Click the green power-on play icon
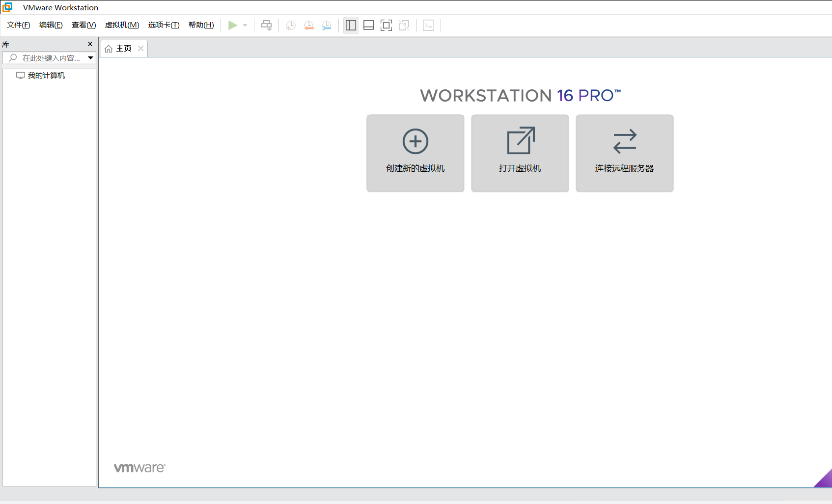Image resolution: width=832 pixels, height=504 pixels. [233, 25]
